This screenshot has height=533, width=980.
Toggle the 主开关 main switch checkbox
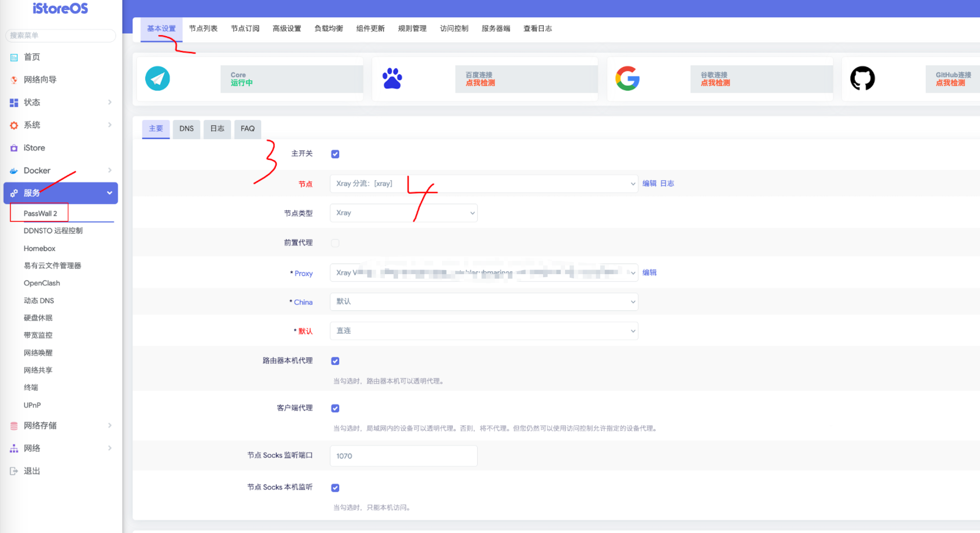(335, 154)
